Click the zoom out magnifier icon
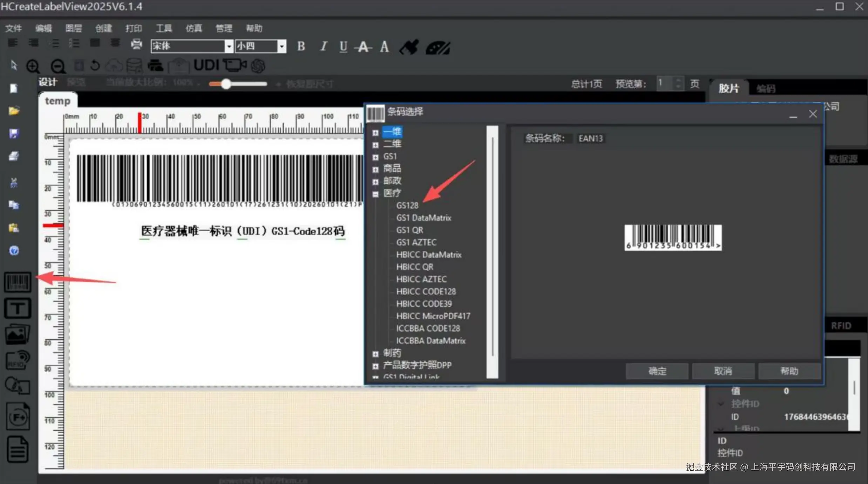This screenshot has height=484, width=868. tap(58, 66)
